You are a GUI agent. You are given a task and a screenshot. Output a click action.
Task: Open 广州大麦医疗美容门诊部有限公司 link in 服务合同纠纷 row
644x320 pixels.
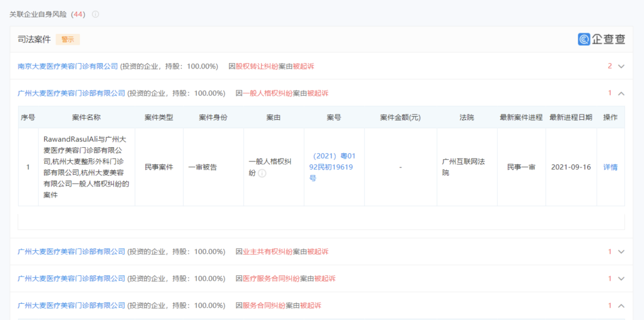click(x=72, y=306)
